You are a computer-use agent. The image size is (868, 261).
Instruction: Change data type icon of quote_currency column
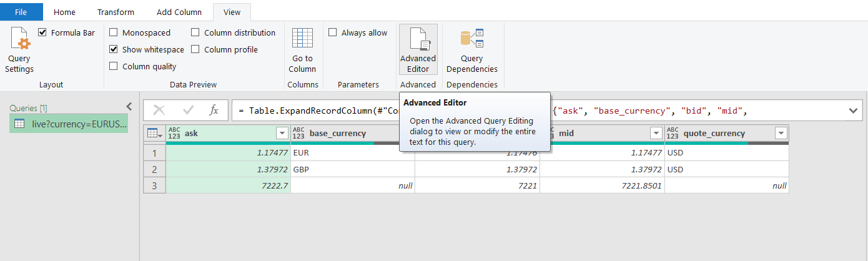673,133
